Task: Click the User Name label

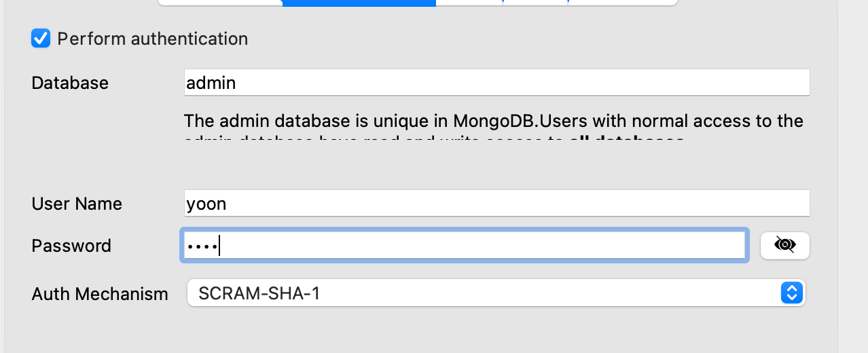Action: [x=77, y=204]
